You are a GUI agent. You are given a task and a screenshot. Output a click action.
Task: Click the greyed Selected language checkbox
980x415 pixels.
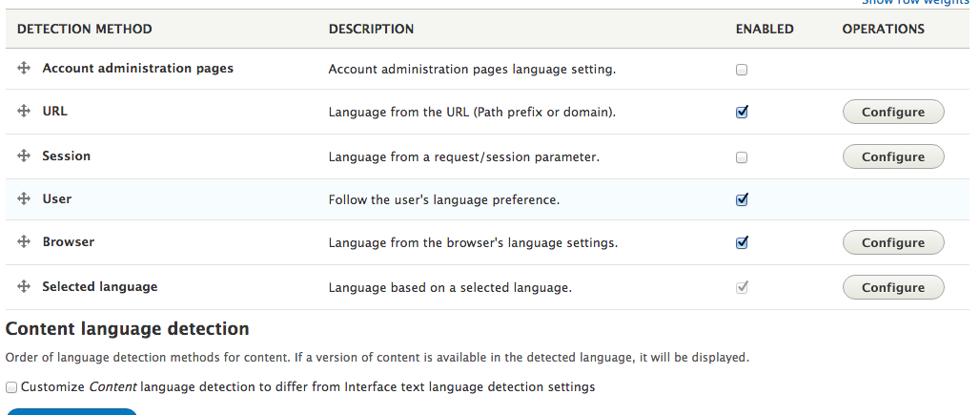pos(742,287)
